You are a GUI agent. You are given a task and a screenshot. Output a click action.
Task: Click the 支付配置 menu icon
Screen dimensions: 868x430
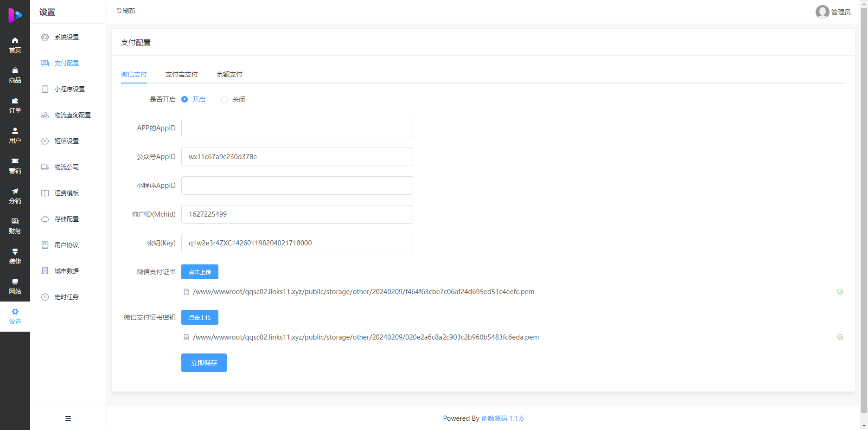(45, 63)
